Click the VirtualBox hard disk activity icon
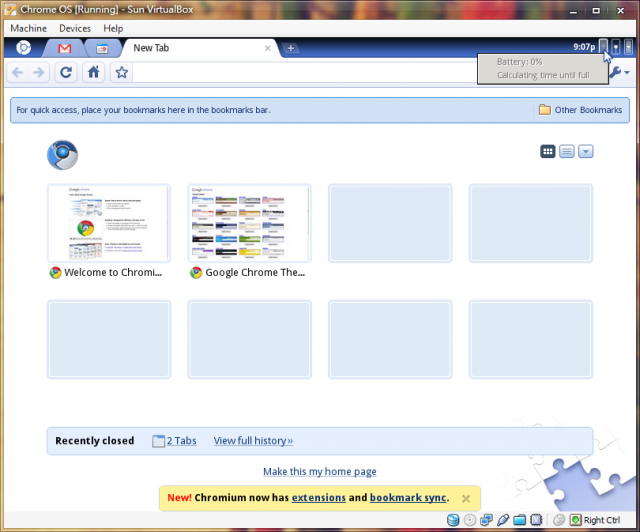This screenshot has height=532, width=640. 453,520
